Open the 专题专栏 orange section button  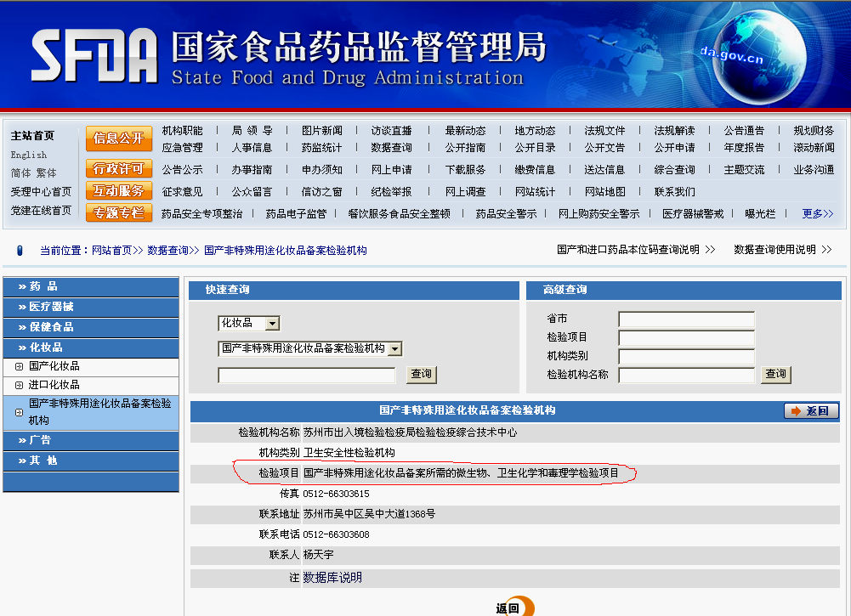[119, 213]
